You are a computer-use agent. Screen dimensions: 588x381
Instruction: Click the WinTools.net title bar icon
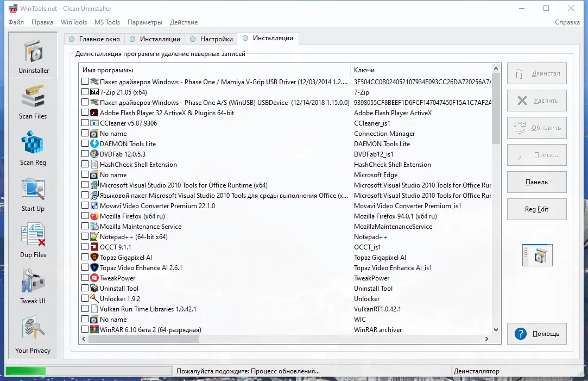[12, 8]
